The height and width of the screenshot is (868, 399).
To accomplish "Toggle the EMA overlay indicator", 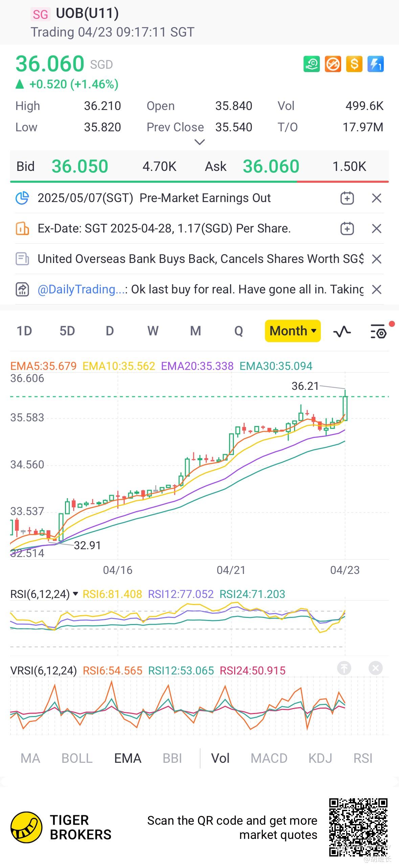I will 128,758.
